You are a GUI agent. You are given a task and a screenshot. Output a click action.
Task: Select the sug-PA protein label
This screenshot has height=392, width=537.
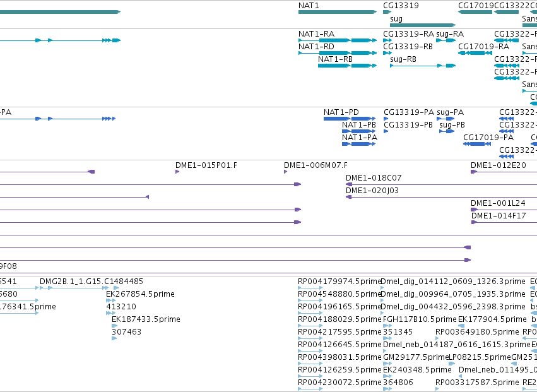[x=451, y=112]
